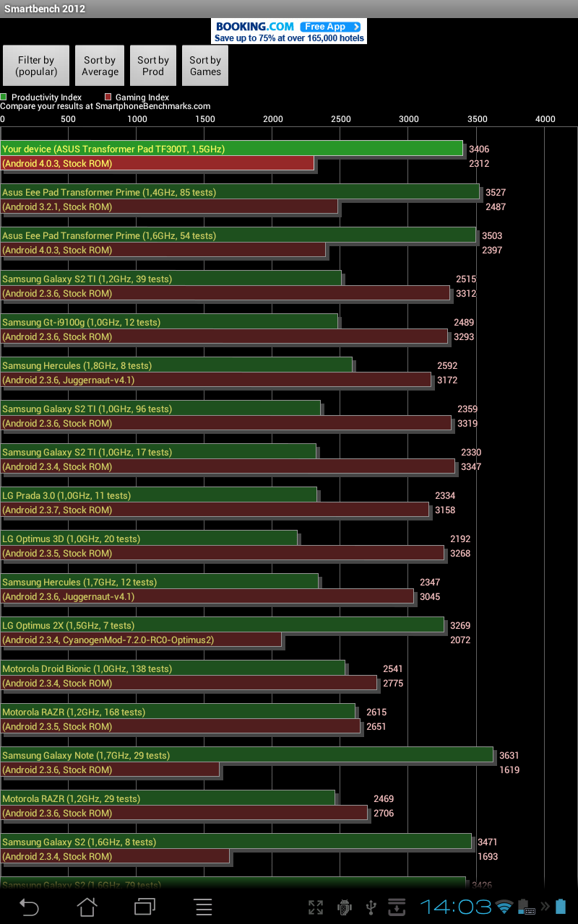Tap the Android back navigation icon
This screenshot has width=578, height=924.
click(x=29, y=907)
